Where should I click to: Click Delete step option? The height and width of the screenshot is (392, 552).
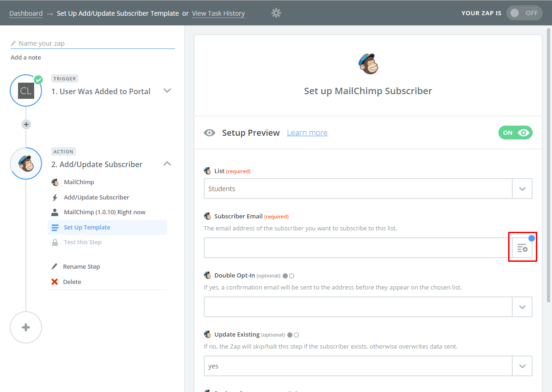[72, 282]
